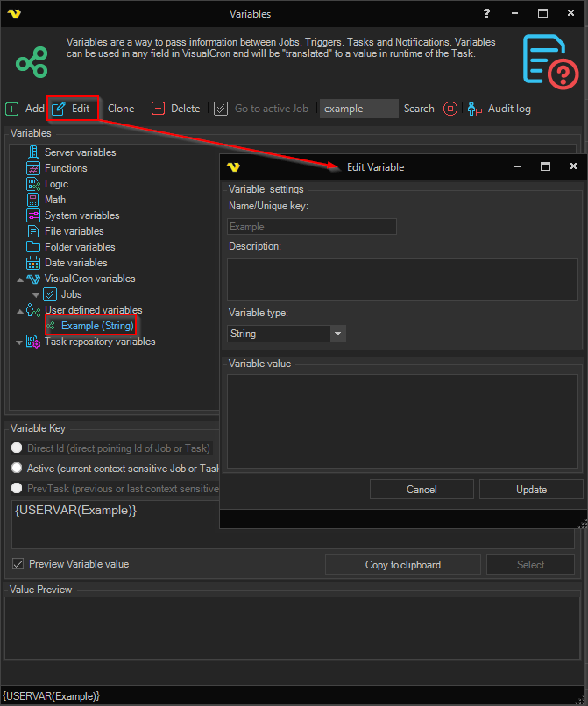
Task: Click the red stop search icon
Action: coord(450,109)
